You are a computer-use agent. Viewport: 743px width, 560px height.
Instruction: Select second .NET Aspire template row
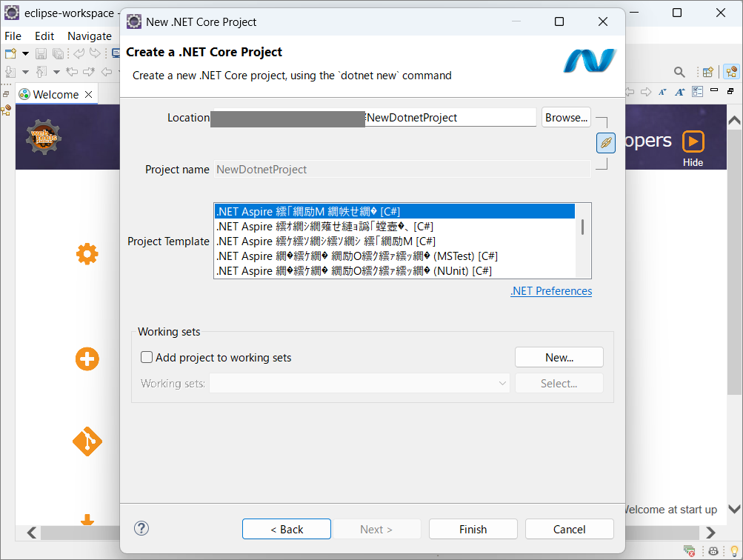point(395,227)
